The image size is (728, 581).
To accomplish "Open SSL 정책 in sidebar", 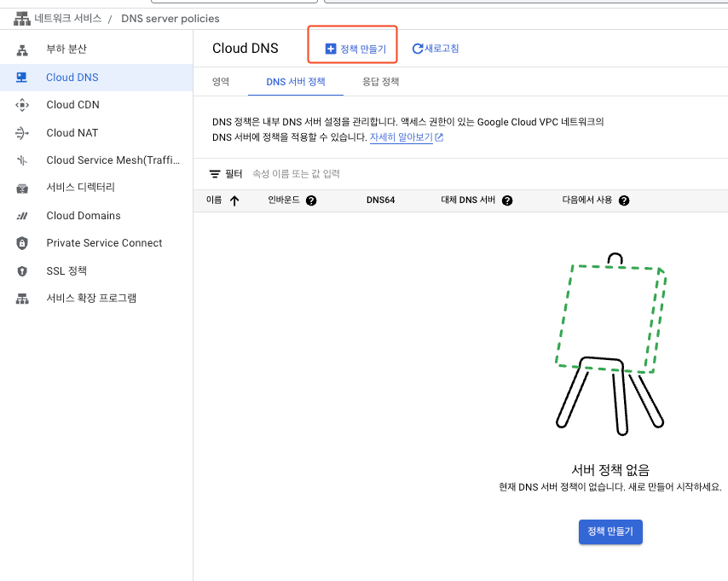I will pos(66,271).
